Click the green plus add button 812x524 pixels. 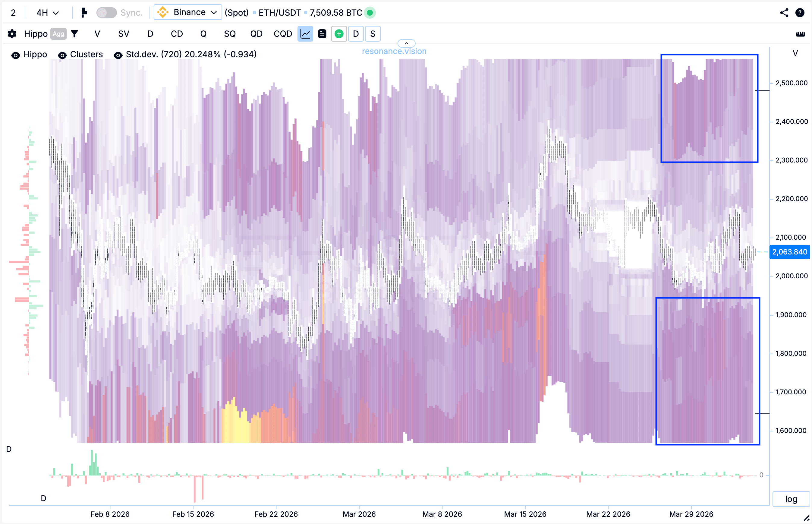pyautogui.click(x=339, y=34)
